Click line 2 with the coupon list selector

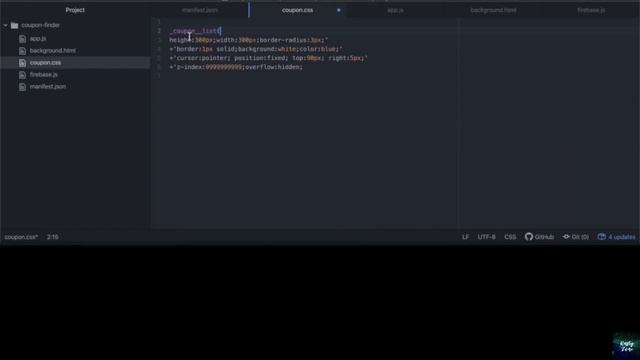[195, 31]
